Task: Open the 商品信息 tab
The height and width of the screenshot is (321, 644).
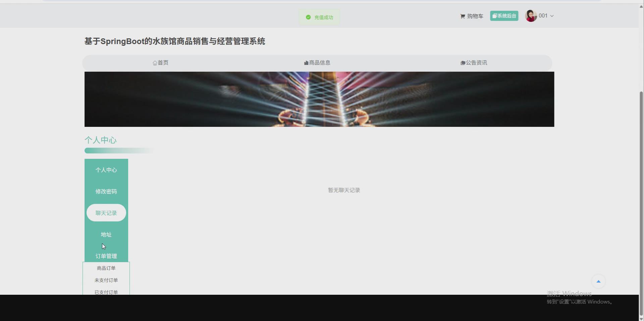Action: [317, 63]
